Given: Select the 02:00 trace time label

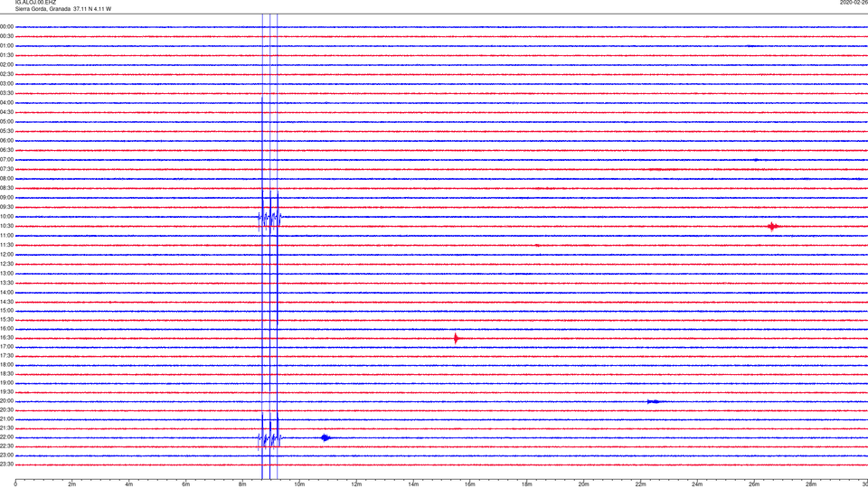Looking at the screenshot, I should coord(6,65).
